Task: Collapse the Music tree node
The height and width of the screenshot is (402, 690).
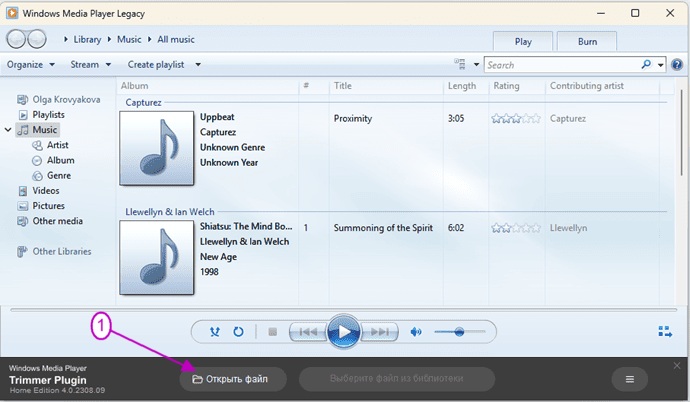Action: [8, 130]
